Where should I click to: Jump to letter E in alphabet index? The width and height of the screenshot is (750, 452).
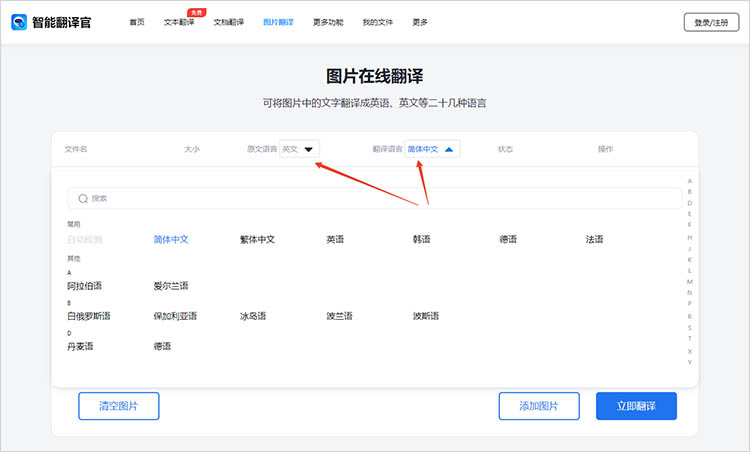(x=690, y=214)
